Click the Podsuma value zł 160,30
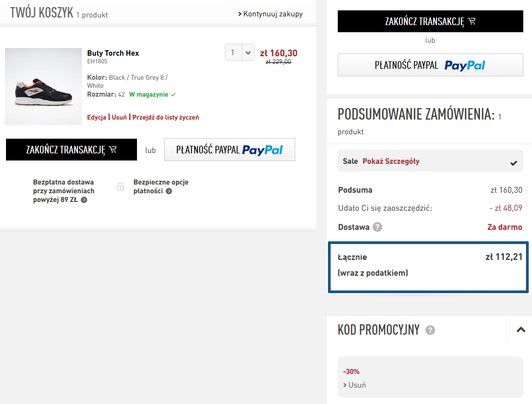Viewport: 532px width, 404px height. [506, 190]
